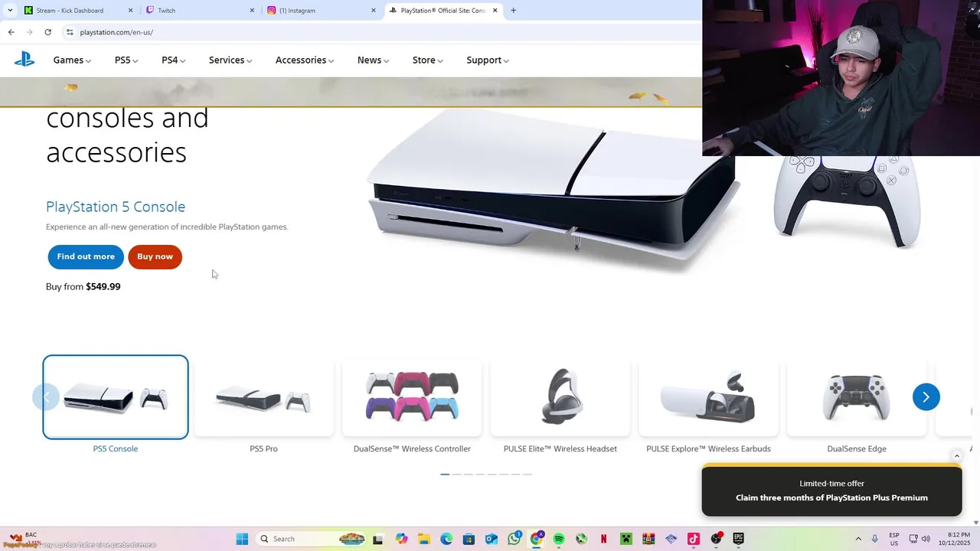Select PULSE Elite Wireless Headset thumbnail
This screenshot has height=551, width=980.
pyautogui.click(x=560, y=397)
